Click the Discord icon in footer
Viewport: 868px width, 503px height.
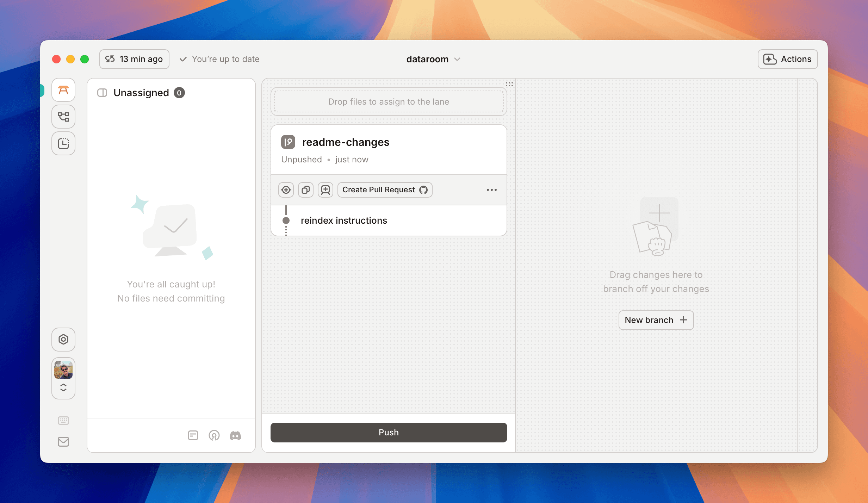click(x=235, y=436)
